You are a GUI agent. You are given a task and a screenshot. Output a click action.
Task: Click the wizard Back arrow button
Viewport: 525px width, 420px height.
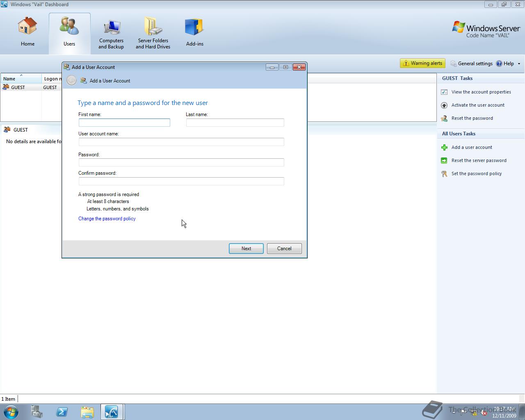pos(71,80)
